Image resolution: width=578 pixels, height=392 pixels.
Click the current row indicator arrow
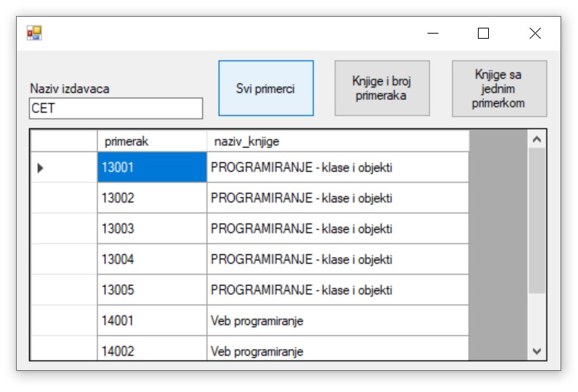[x=41, y=168]
